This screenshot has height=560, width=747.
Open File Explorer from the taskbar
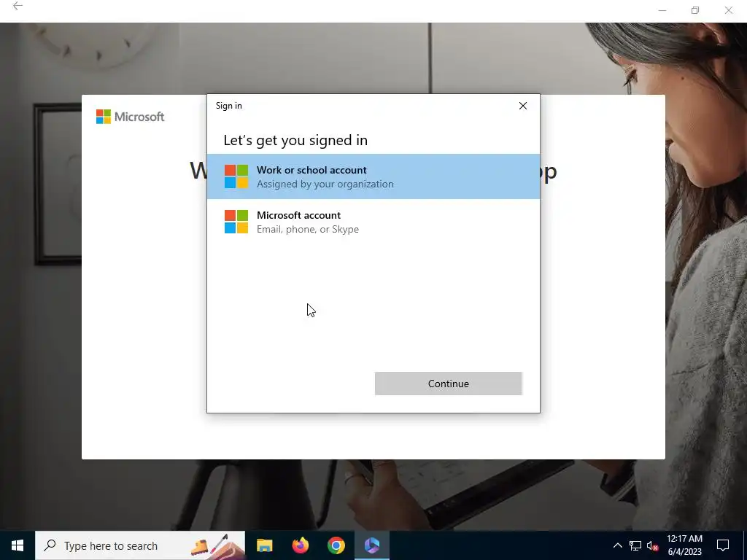[264, 545]
